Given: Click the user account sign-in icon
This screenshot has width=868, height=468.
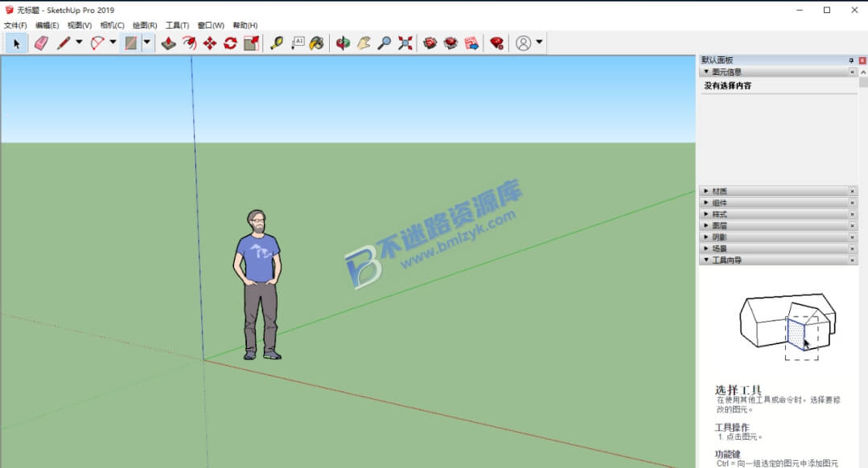Looking at the screenshot, I should [x=523, y=43].
